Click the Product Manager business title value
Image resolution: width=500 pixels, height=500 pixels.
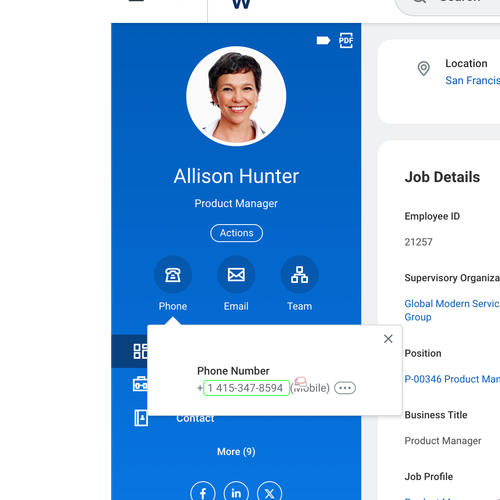tap(443, 441)
